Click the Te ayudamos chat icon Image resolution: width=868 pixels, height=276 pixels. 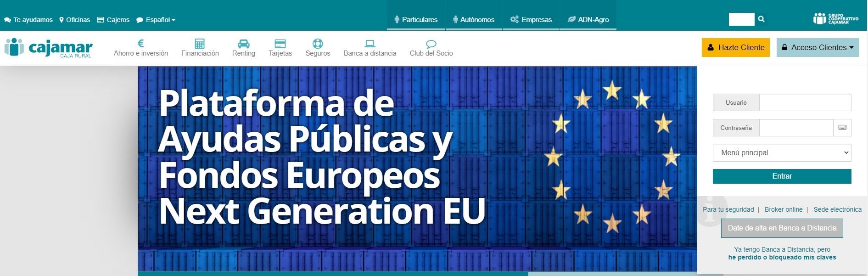coord(7,20)
